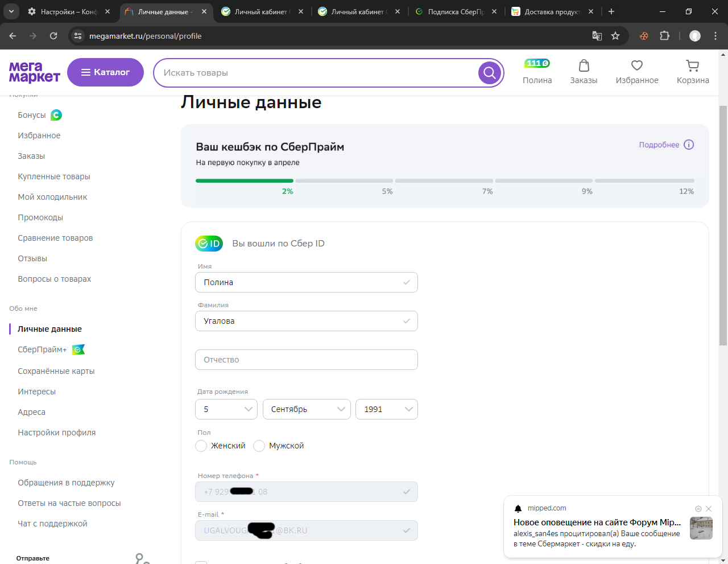
Task: Click the info icon next to Подробнее
Action: (x=689, y=145)
